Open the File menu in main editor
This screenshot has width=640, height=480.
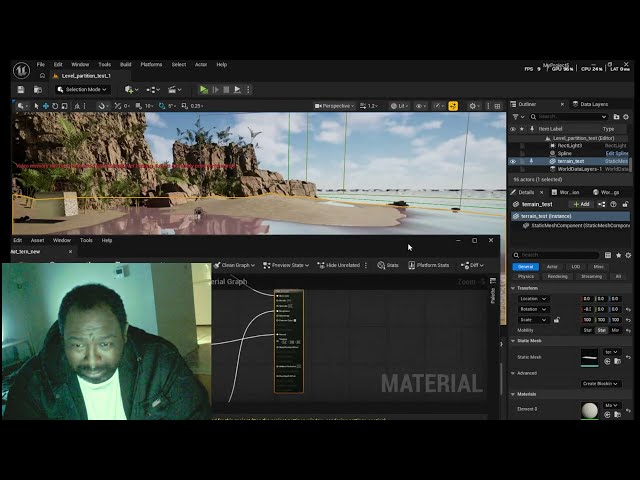point(40,64)
